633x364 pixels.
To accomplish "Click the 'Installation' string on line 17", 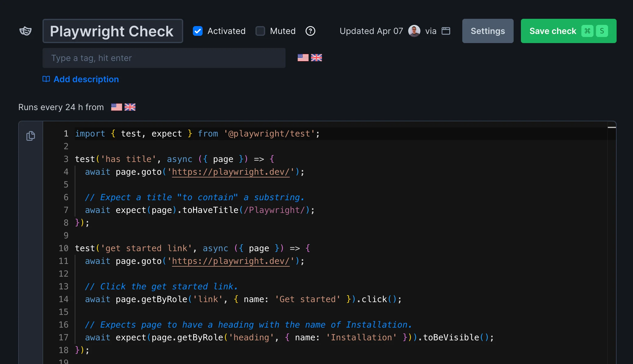I will pyautogui.click(x=361, y=338).
